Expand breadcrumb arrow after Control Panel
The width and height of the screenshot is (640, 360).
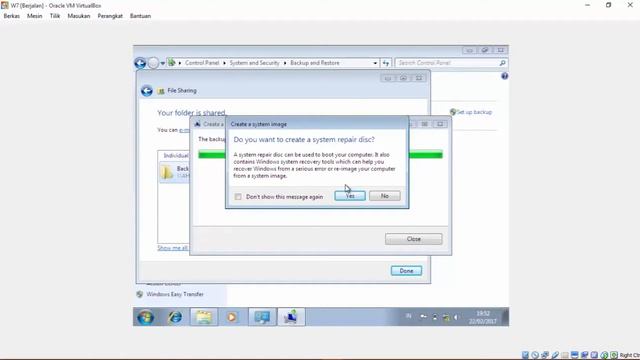pyautogui.click(x=224, y=63)
